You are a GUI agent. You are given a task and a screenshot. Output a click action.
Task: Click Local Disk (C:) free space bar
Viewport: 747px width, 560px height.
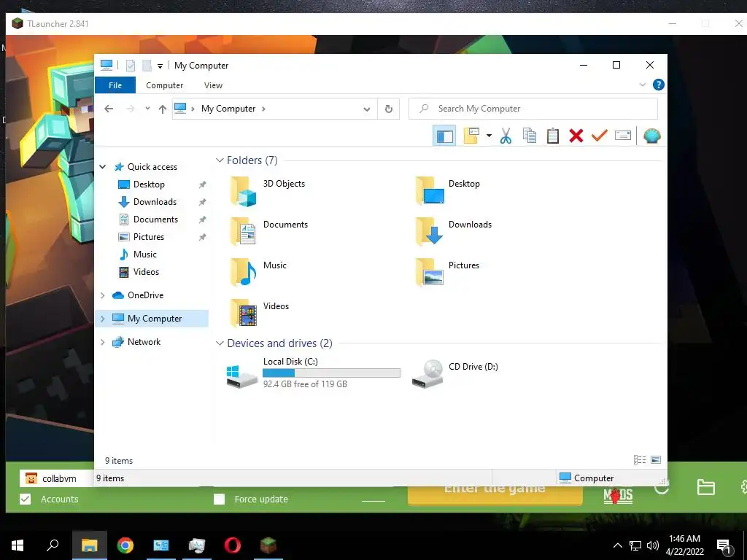point(332,373)
